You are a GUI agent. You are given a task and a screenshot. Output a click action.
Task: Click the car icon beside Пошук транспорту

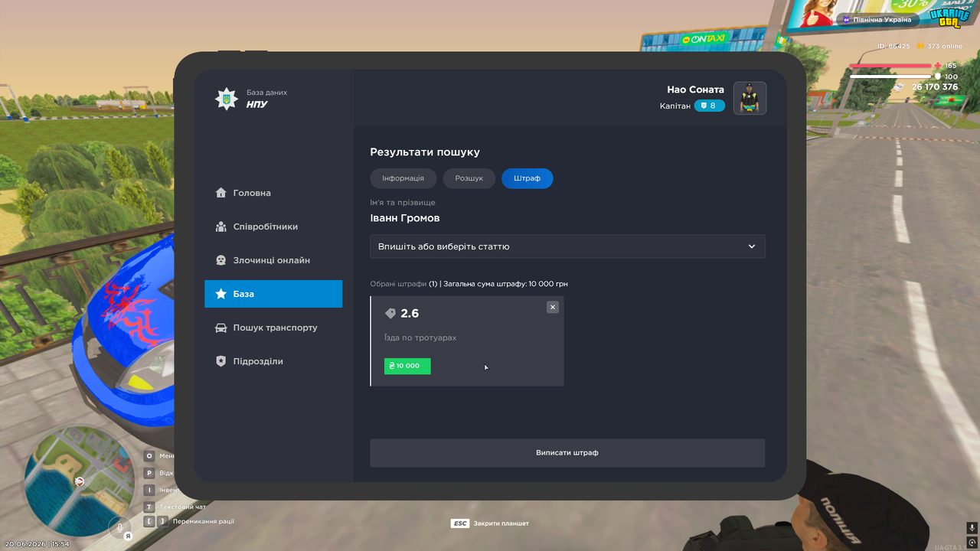(220, 328)
